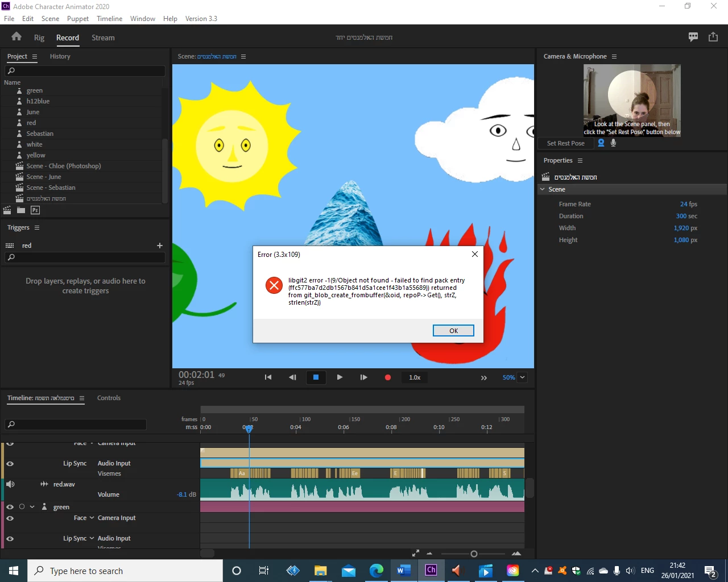Viewport: 728px width, 582px height.
Task: Create a new folder in the Project panel
Action: coord(21,210)
